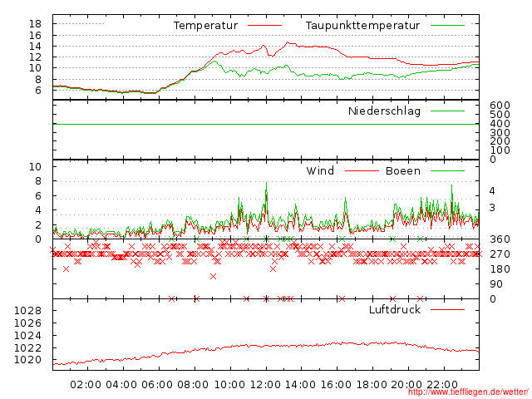Screen dimensions: 532x399
Task: Click the flat green Niederschlag data line
Action: 266,124
